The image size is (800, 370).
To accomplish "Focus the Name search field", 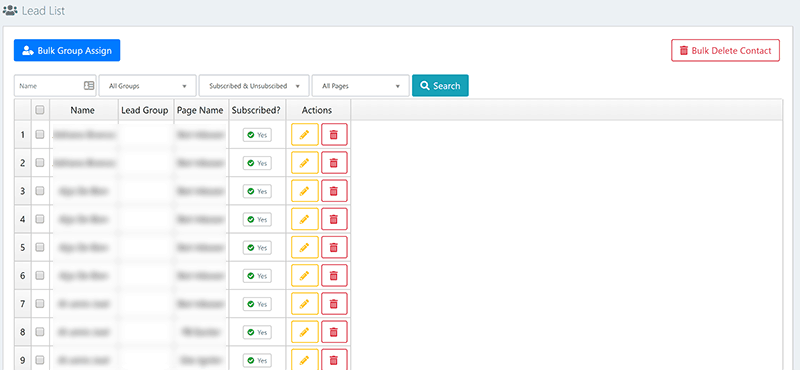I will coord(55,86).
